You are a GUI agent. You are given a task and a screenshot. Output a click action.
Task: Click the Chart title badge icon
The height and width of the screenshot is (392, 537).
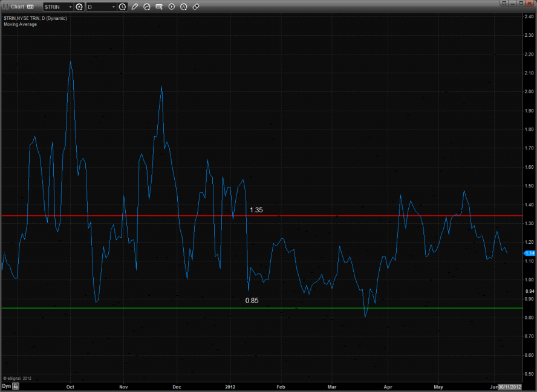click(x=30, y=7)
